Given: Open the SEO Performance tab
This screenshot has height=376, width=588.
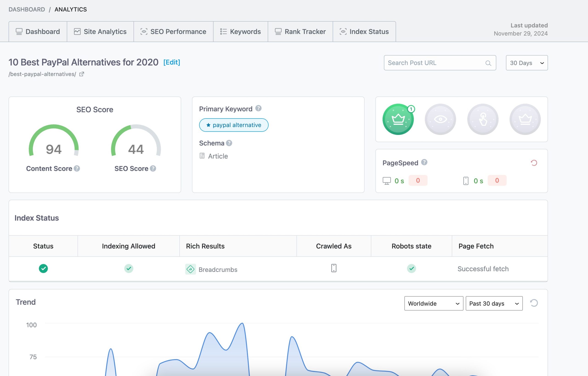Looking at the screenshot, I should coord(174,31).
